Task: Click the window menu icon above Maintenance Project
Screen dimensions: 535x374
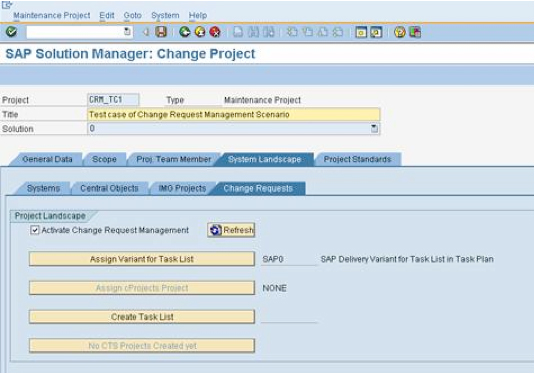Action: [x=7, y=4]
